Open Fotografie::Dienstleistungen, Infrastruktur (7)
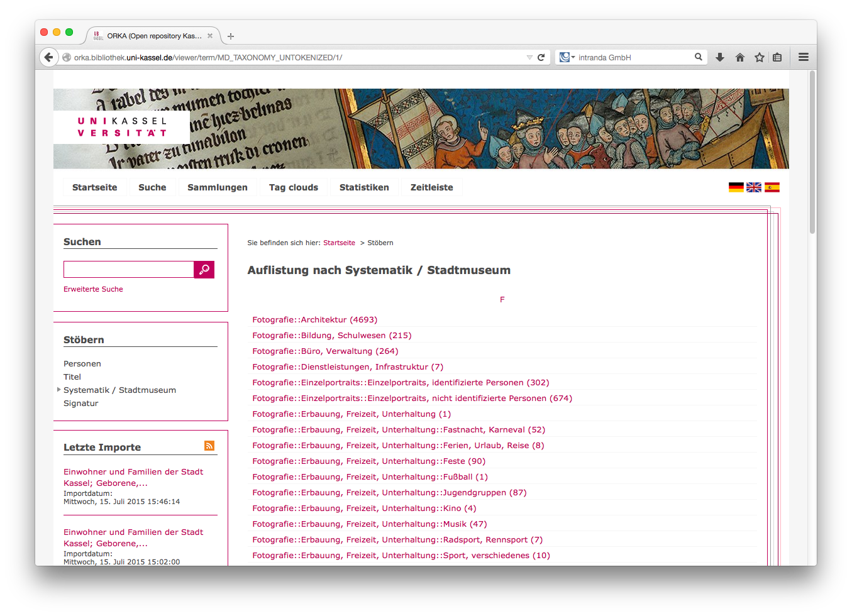This screenshot has width=852, height=616. point(348,367)
